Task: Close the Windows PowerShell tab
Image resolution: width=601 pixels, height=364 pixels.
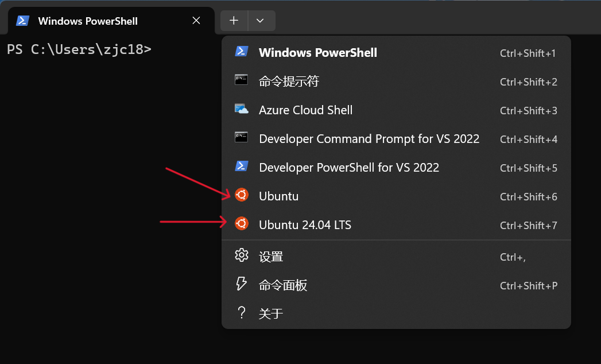Action: point(196,21)
